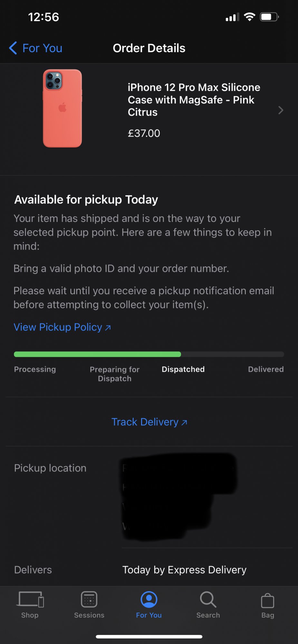Tap the iPhone 12 Pro Max case title

(x=194, y=100)
